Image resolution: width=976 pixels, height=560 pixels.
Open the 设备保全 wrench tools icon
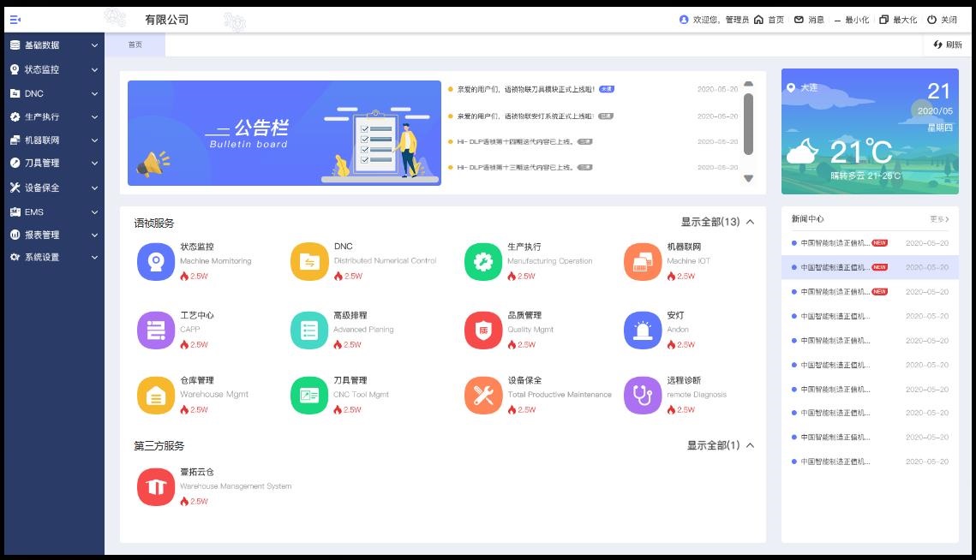tap(483, 396)
